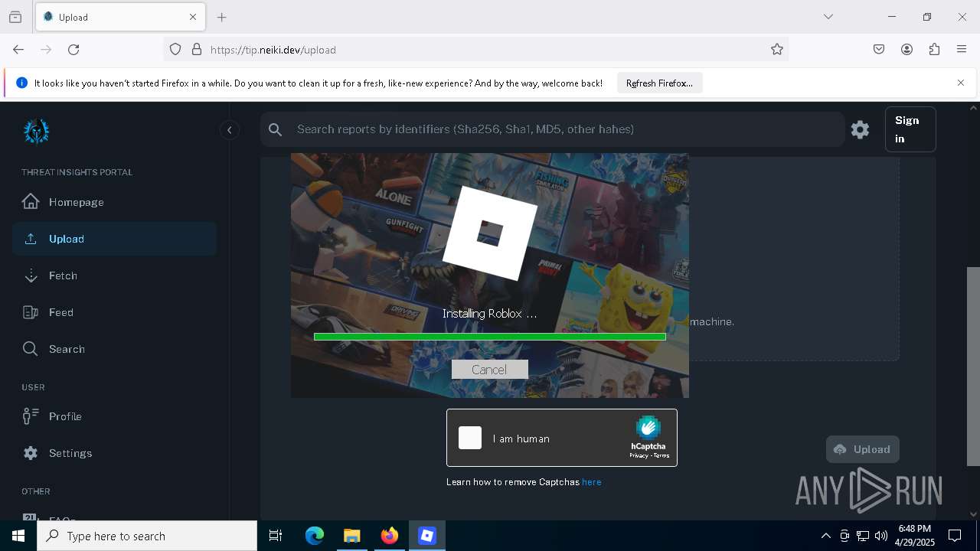Open the hCaptcha Terms link

[x=661, y=455]
